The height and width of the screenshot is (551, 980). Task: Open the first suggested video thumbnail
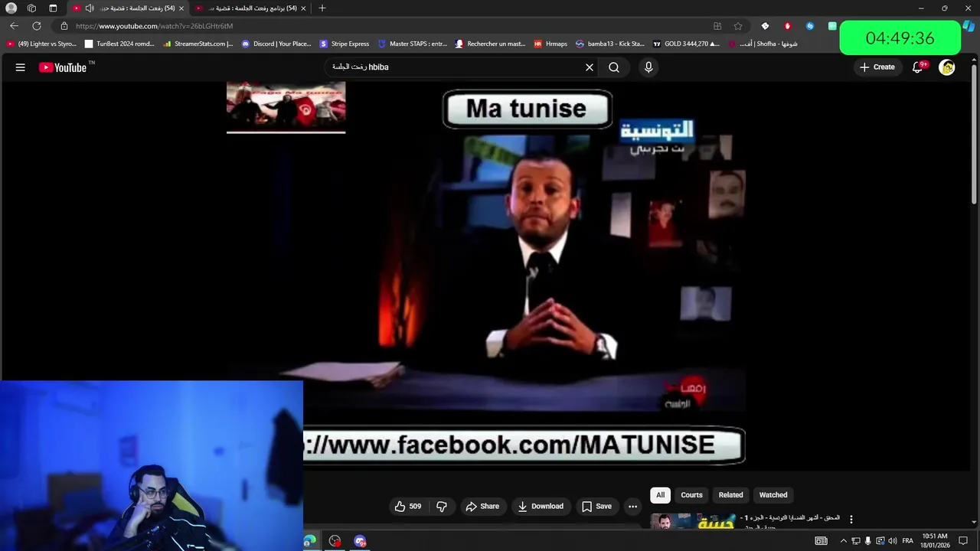693,520
